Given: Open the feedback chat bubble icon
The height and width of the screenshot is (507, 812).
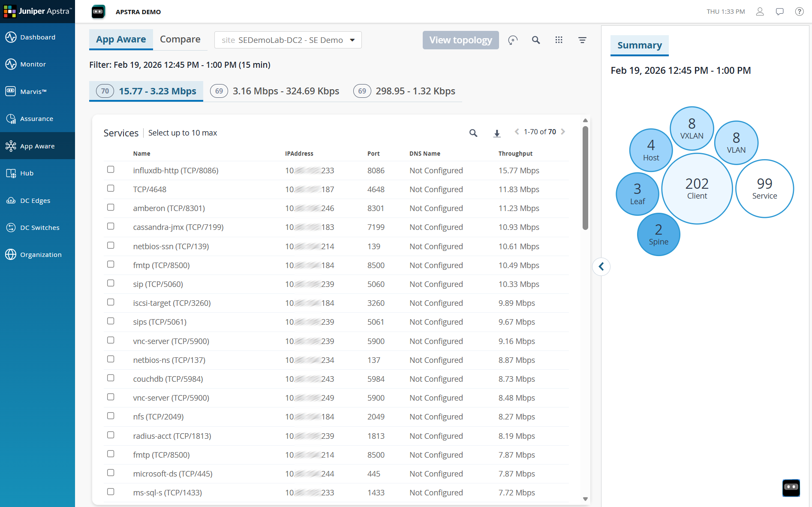Looking at the screenshot, I should click(x=780, y=12).
